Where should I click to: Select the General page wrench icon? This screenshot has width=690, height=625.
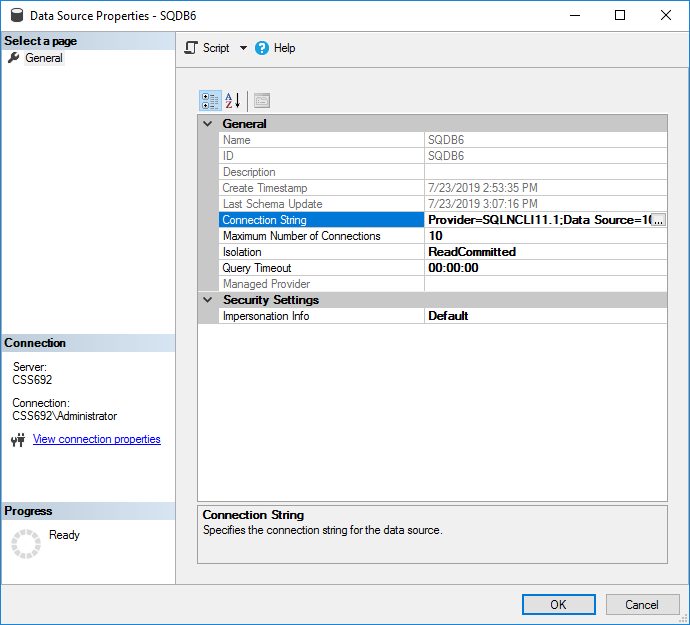pos(14,58)
